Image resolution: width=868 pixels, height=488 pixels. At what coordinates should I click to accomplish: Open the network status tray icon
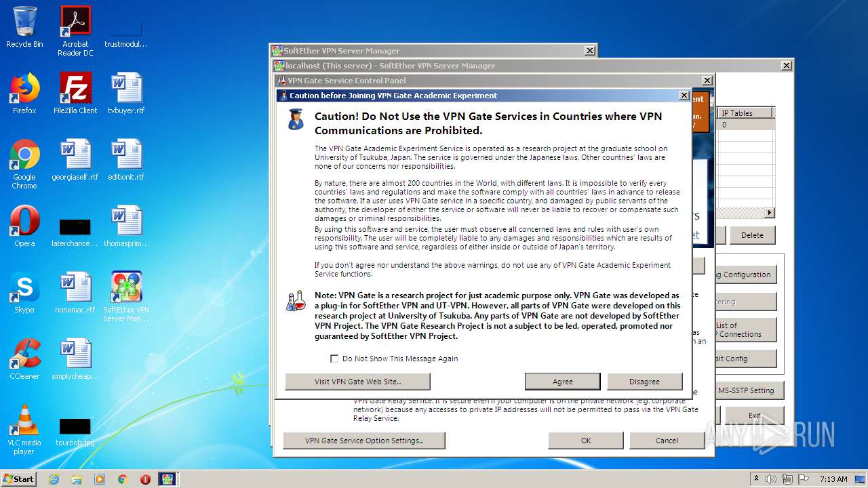[x=788, y=479]
